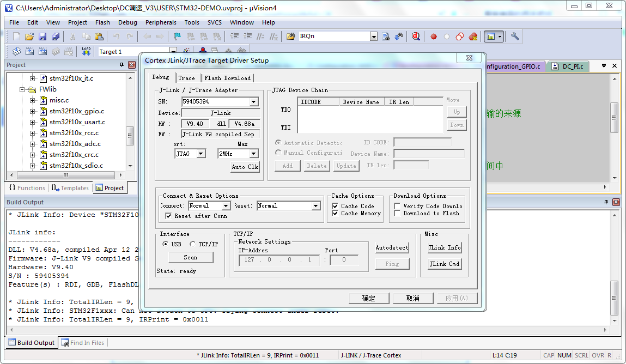The width and height of the screenshot is (626, 364).
Task: Start the debug session icon
Action: click(416, 37)
